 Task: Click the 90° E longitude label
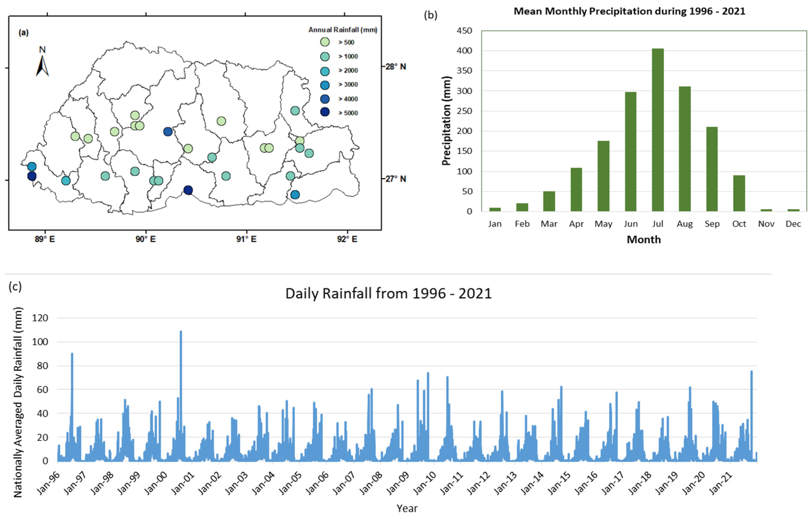pos(146,239)
